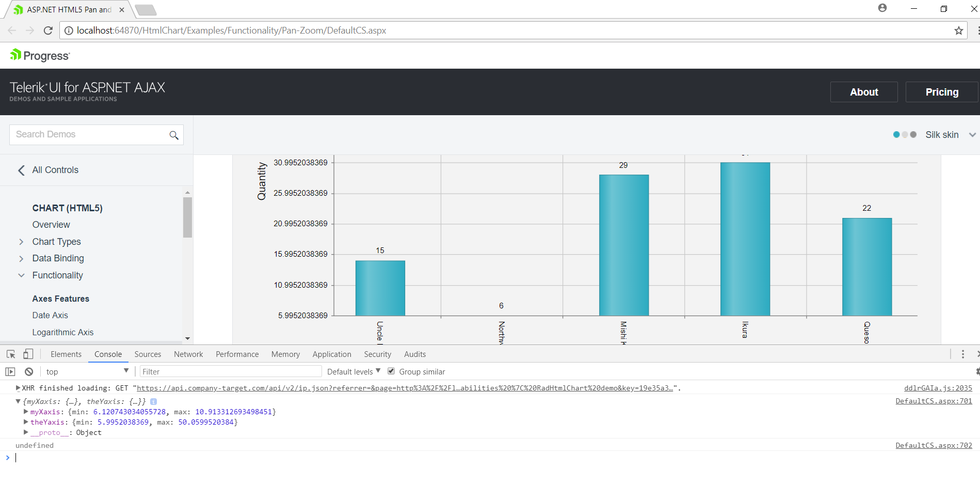
Task: Open the DevTools customize menu (three dots)
Action: 963,354
